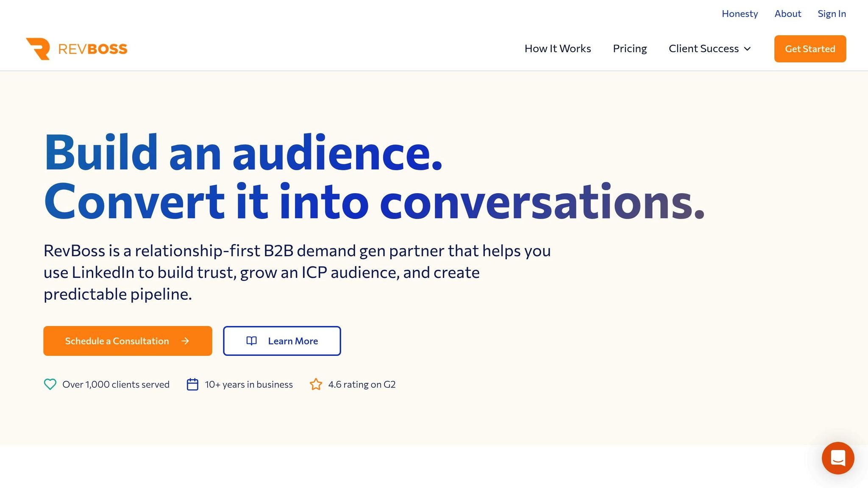This screenshot has height=488, width=868.
Task: Click the calendar icon near years in business
Action: click(192, 384)
